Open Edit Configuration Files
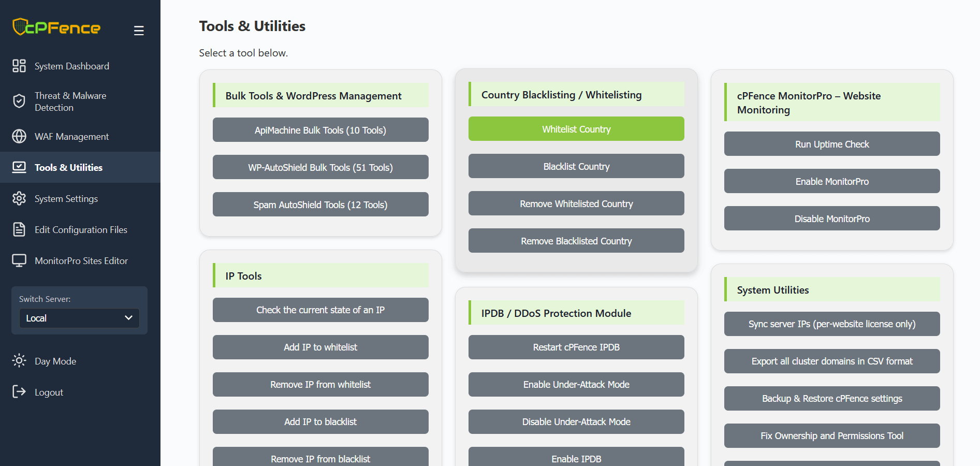 coord(80,229)
